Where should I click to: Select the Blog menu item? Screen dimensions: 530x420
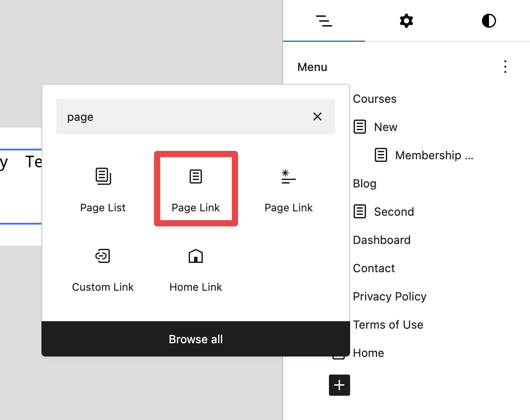(x=365, y=184)
